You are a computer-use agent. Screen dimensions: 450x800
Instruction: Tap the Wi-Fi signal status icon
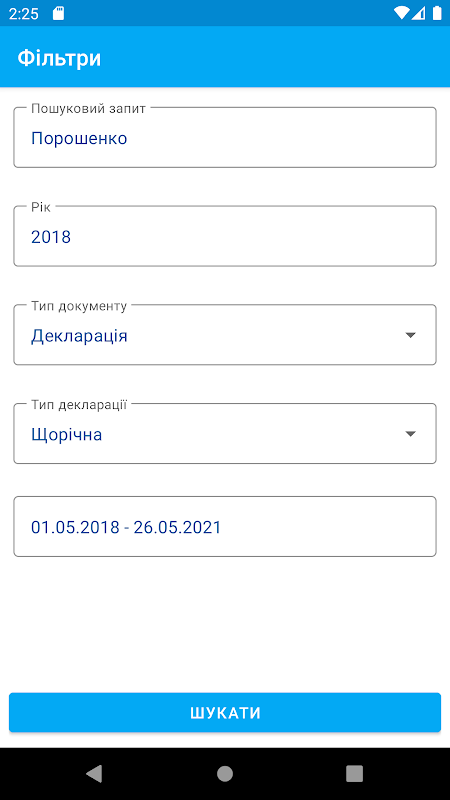tap(402, 13)
